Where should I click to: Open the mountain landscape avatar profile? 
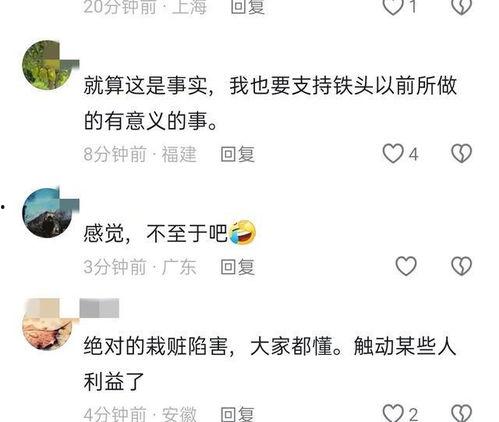tap(47, 213)
